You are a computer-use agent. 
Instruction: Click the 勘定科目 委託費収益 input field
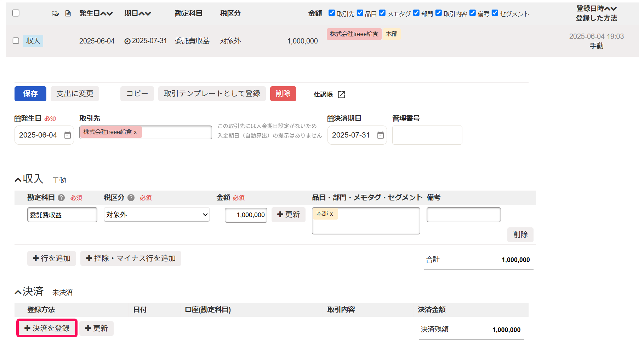[62, 215]
